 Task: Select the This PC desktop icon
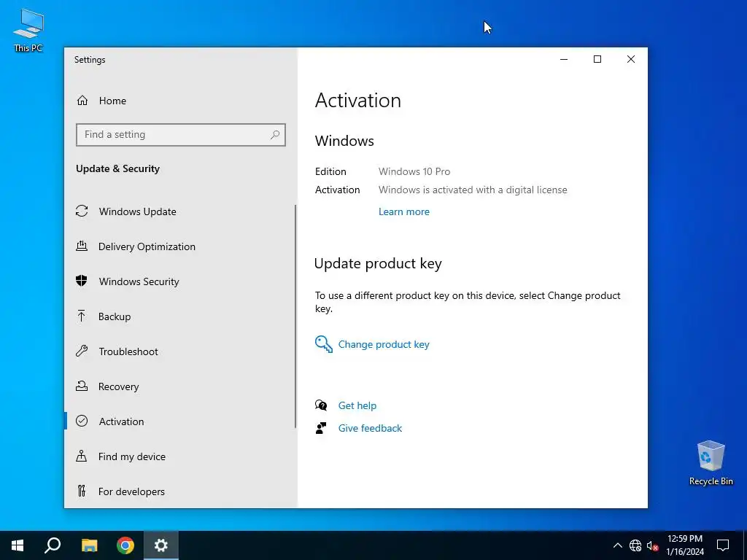pos(28,31)
